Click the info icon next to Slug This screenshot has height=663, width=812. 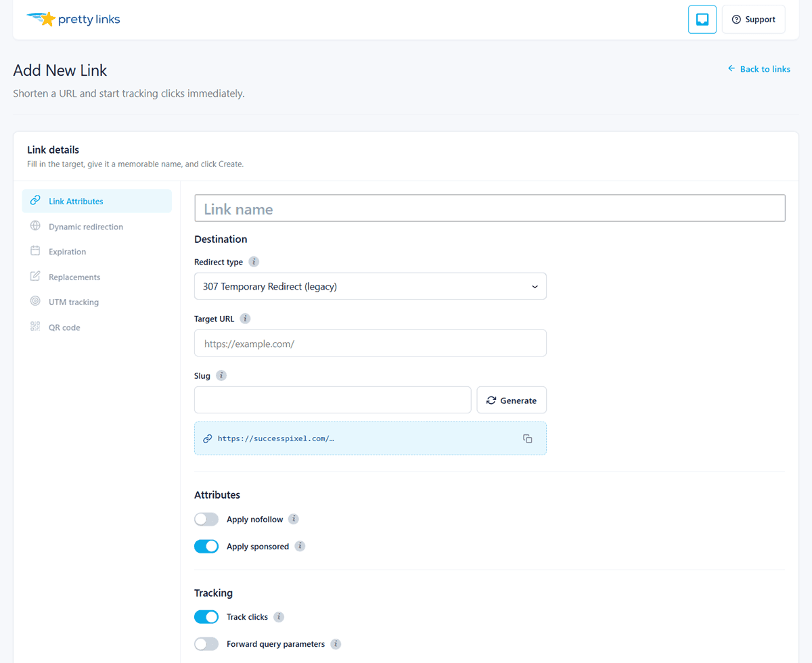[x=221, y=375]
